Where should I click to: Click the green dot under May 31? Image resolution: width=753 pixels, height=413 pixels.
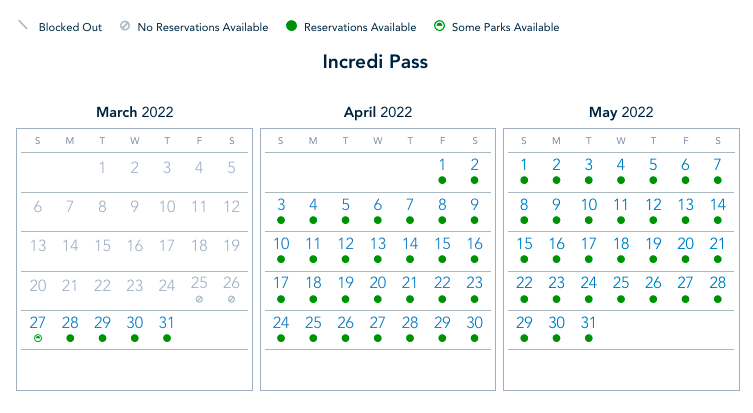(589, 338)
